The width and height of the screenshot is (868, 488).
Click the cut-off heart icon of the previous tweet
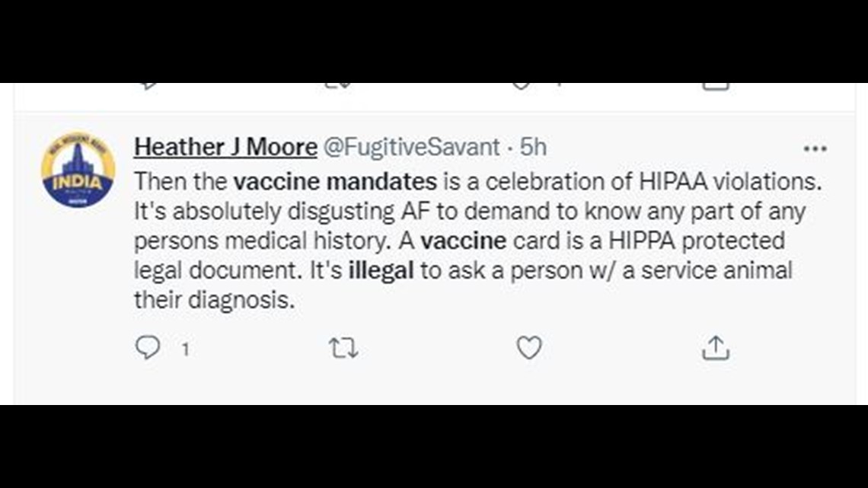(x=521, y=85)
